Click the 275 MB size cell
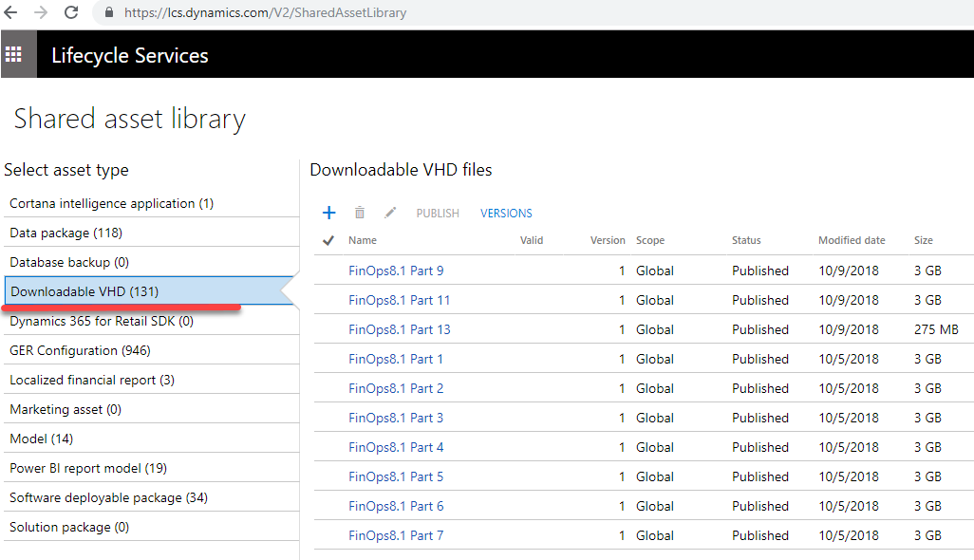 pyautogui.click(x=936, y=329)
